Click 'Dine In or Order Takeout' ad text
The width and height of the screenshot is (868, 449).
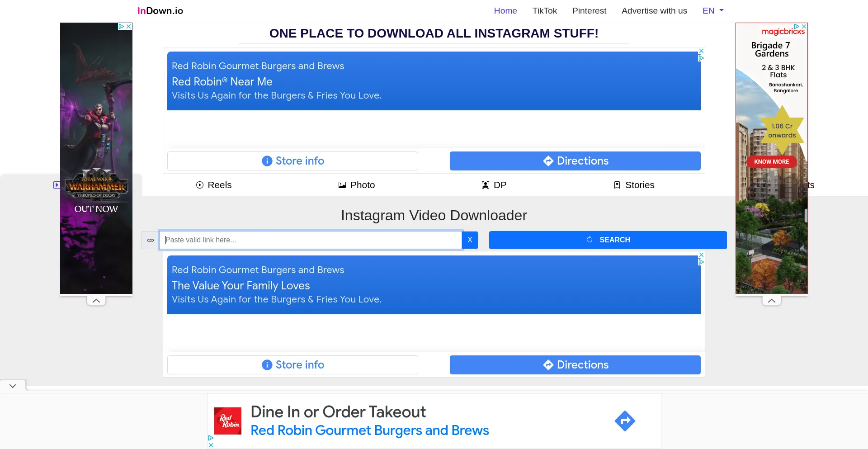click(338, 412)
